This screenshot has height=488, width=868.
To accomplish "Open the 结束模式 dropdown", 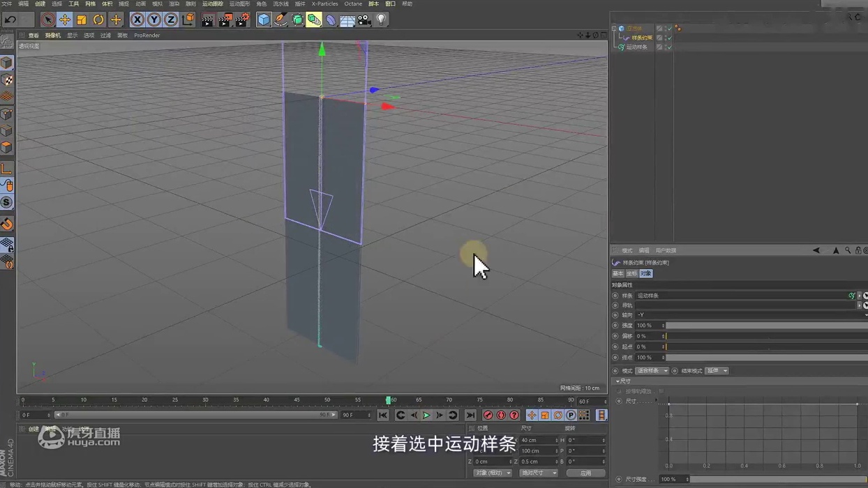I will pos(717,371).
